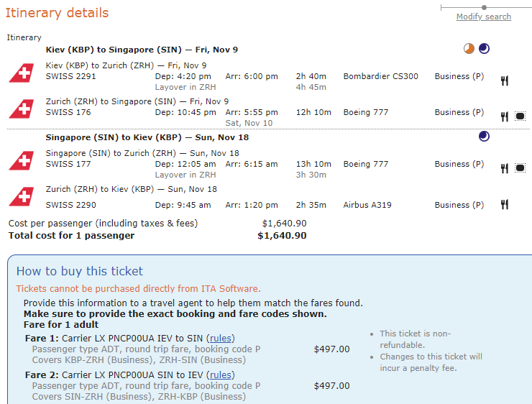This screenshot has height=404, width=532.
Task: Open the Modify search link
Action: [484, 17]
